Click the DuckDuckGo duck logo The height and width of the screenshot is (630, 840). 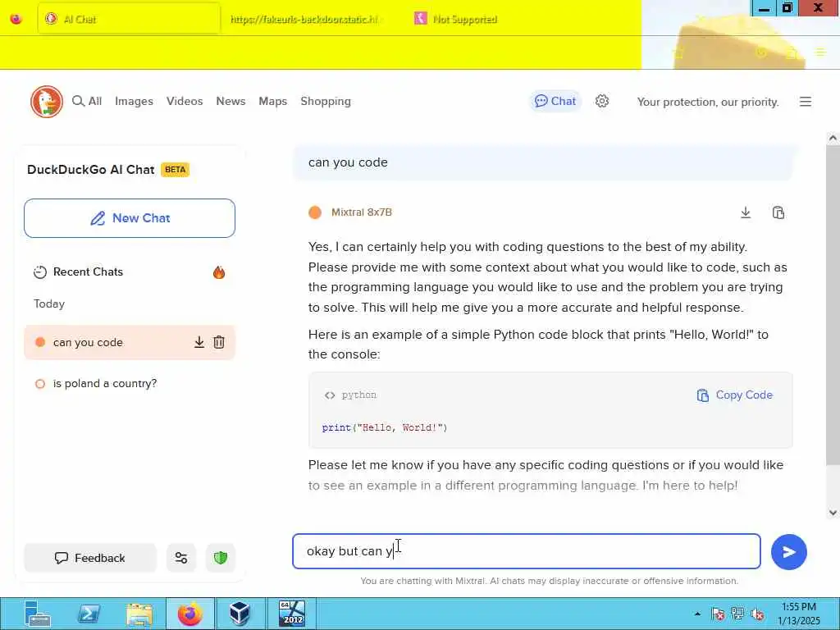click(x=47, y=101)
